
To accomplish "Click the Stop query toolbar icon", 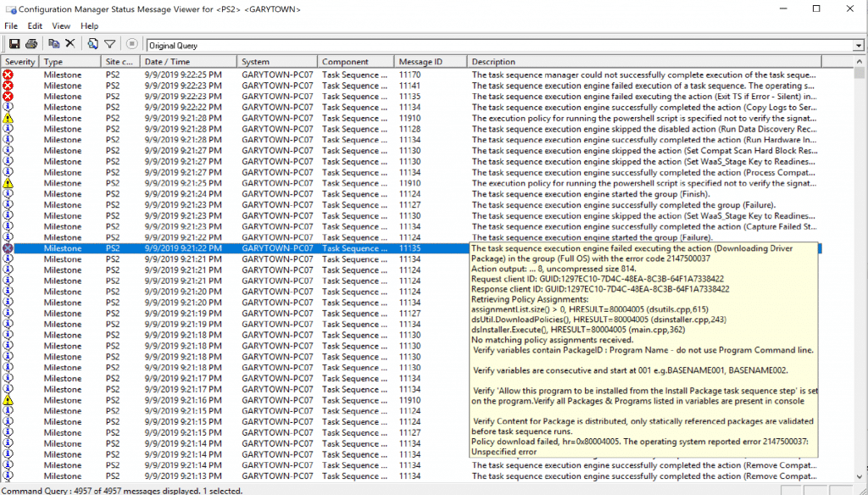I will click(132, 44).
